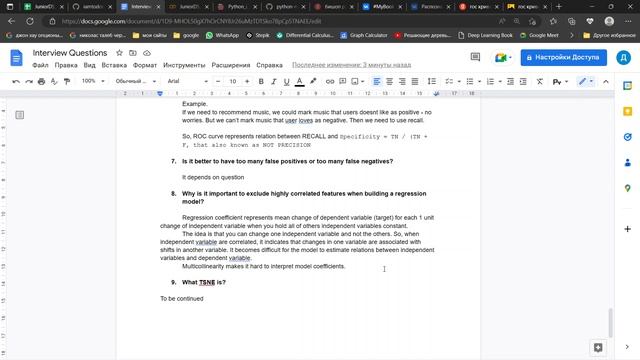Increase the indent

(x=523, y=82)
